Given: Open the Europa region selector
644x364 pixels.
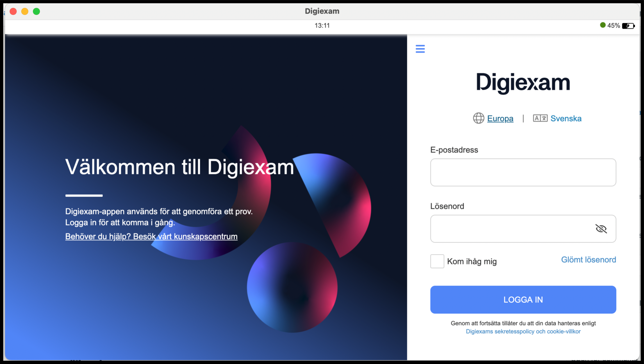Looking at the screenshot, I should (500, 118).
